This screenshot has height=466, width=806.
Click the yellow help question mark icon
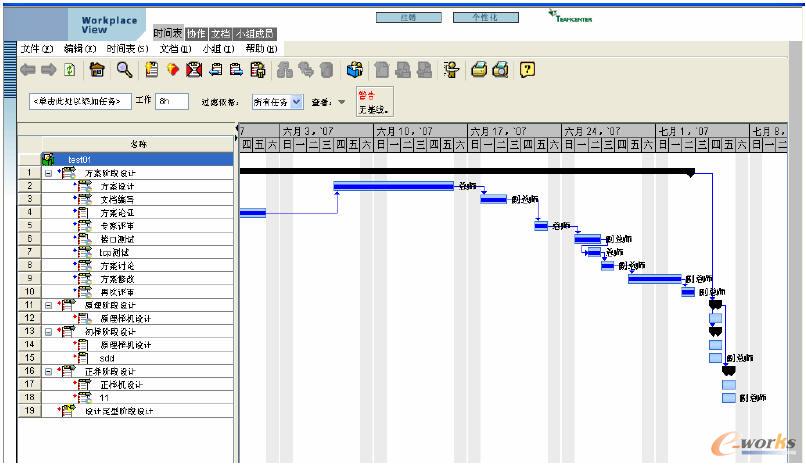pos(527,70)
